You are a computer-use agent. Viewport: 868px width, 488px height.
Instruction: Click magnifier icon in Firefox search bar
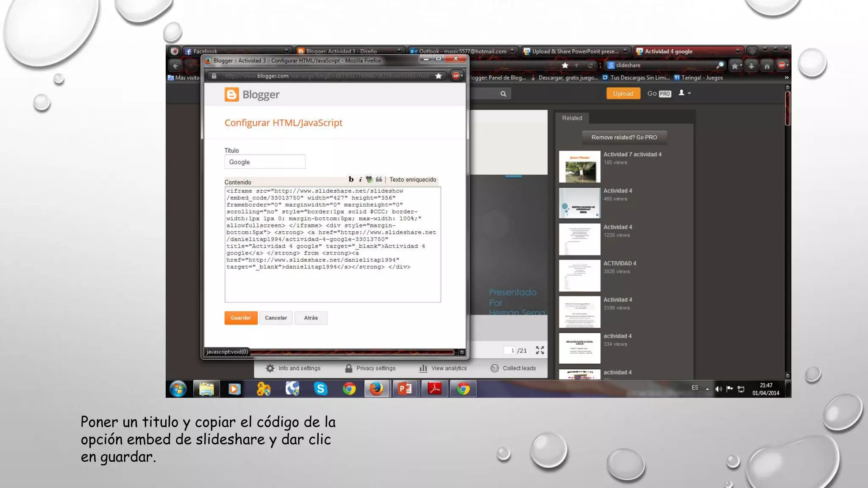[x=720, y=65]
